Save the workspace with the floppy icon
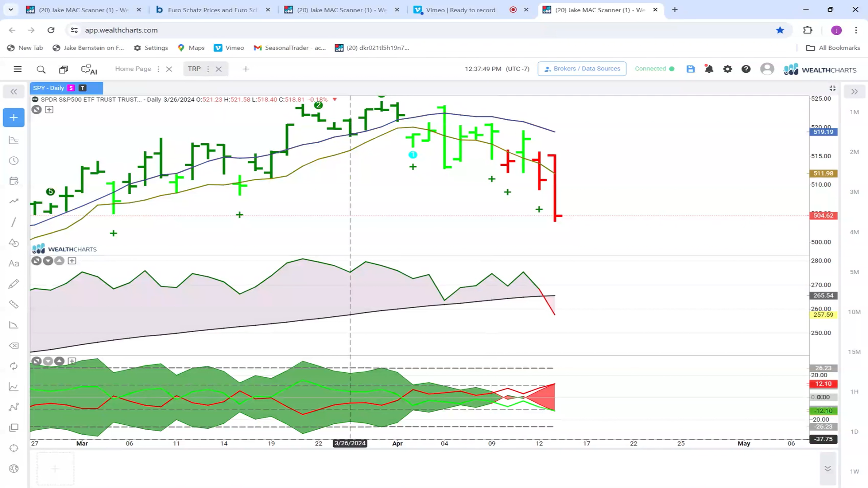 (x=690, y=69)
